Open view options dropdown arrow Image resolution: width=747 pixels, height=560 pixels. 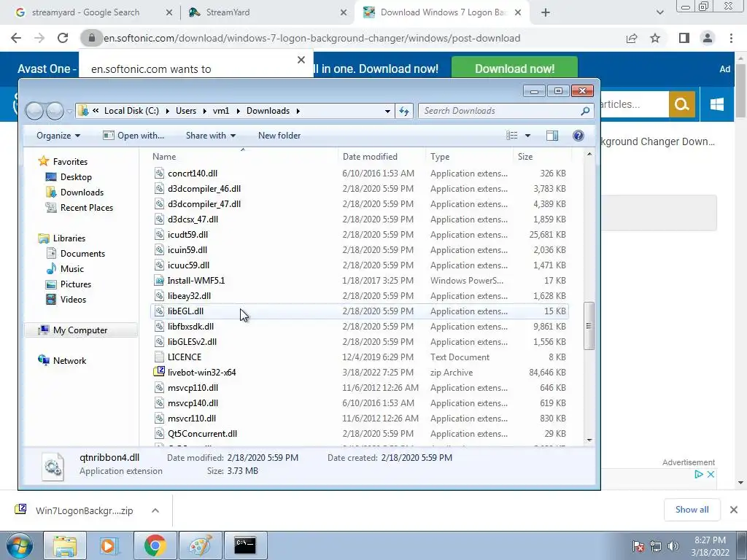coord(527,136)
